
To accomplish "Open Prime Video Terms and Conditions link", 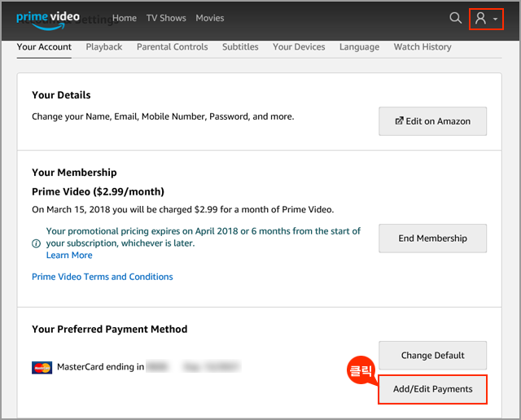I will (103, 277).
